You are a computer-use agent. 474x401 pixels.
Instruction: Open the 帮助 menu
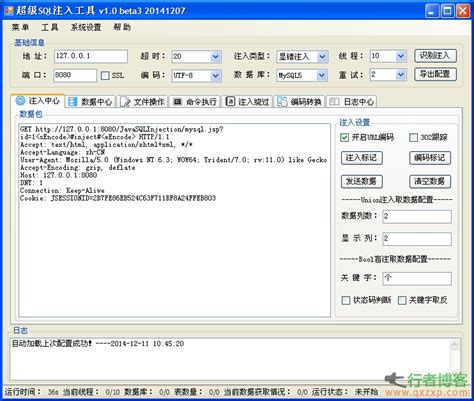tap(122, 27)
